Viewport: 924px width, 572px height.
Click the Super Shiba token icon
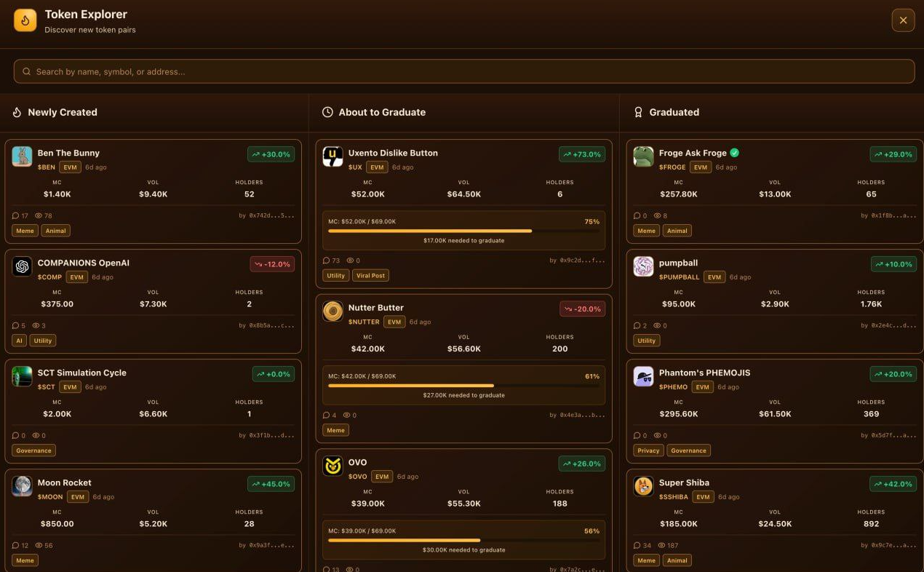643,486
